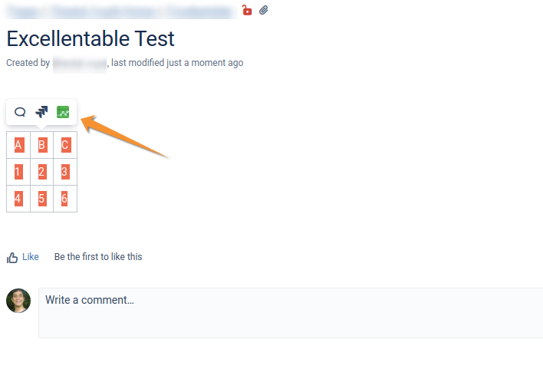This screenshot has height=392, width=543.
Task: Click the user avatar beside comment box
Action: point(18,301)
